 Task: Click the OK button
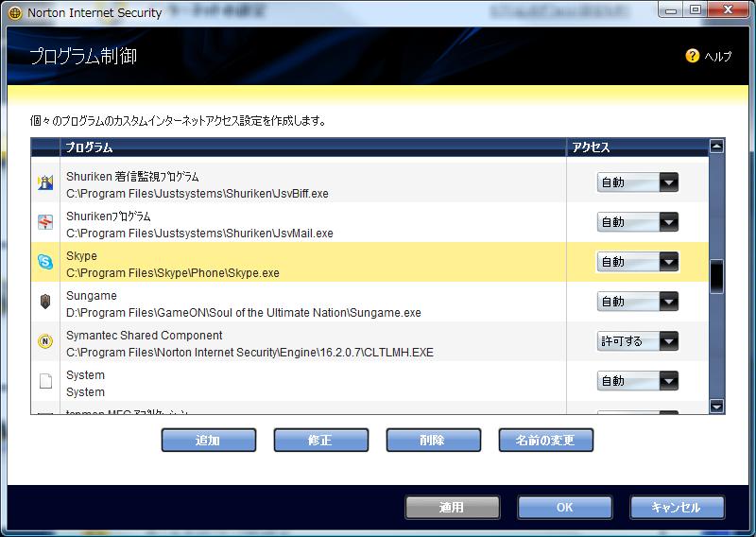coord(564,507)
